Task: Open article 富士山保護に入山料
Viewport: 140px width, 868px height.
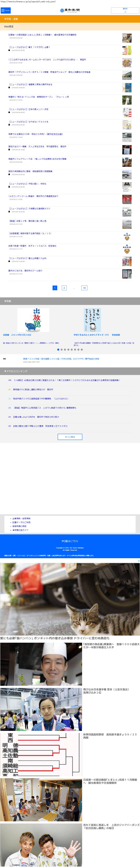Action: (27, 258)
